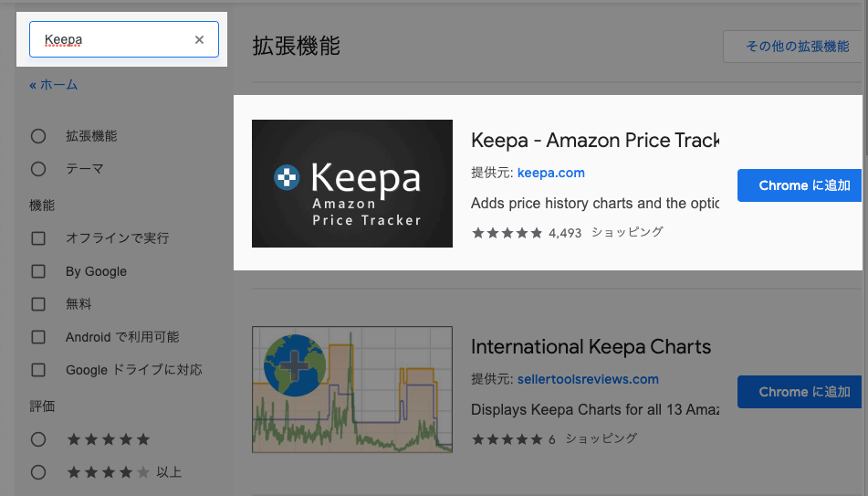Select the テーマ radio button
Viewport: 868px width, 496px height.
point(38,169)
